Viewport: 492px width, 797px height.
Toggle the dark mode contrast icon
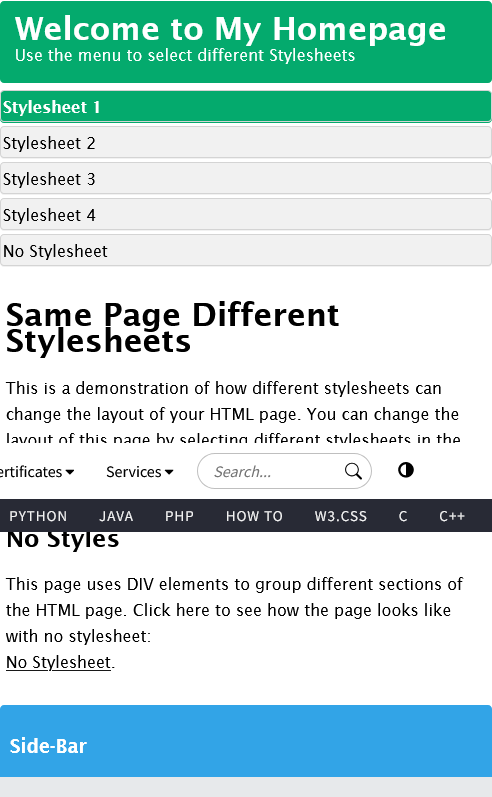coord(406,470)
